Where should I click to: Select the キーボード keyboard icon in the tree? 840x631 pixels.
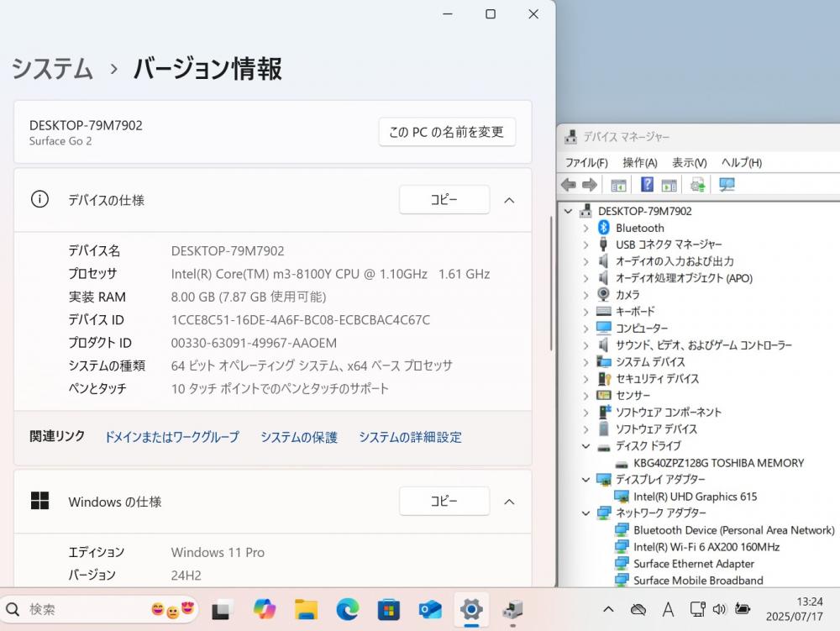pos(604,311)
